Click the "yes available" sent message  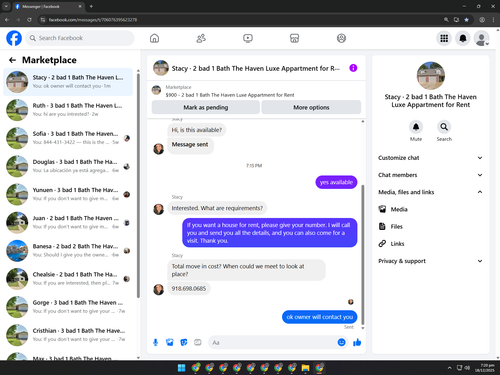coord(336,182)
